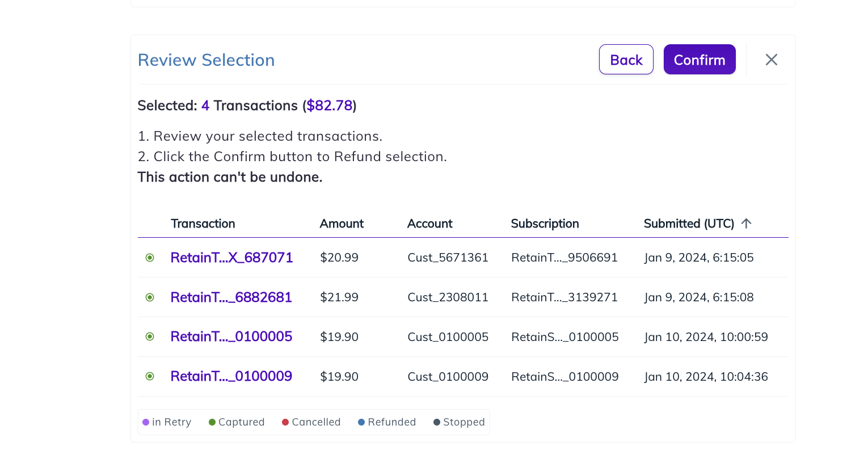
Task: Select account Cust_0100005
Action: (448, 337)
